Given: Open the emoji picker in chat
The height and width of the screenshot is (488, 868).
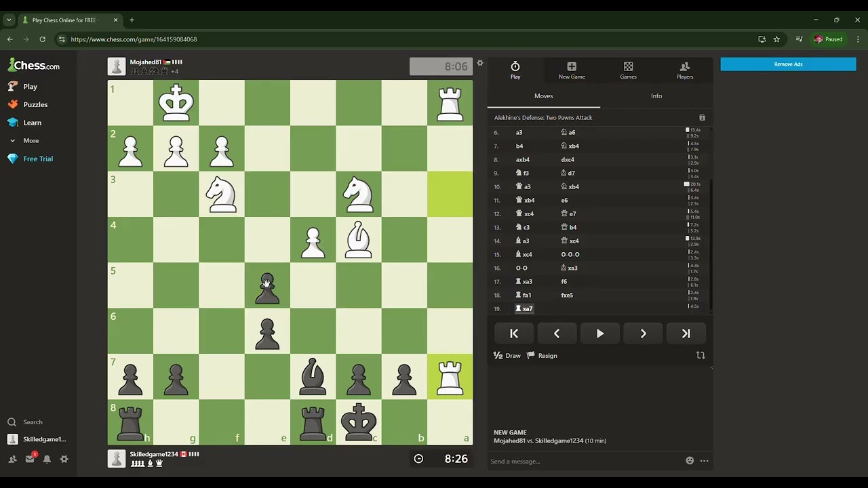Looking at the screenshot, I should [690, 461].
